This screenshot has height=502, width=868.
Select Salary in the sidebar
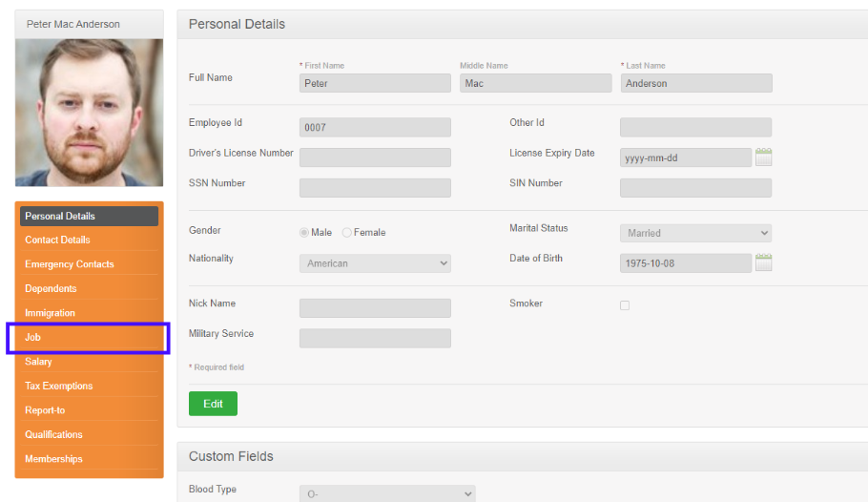[89, 362]
